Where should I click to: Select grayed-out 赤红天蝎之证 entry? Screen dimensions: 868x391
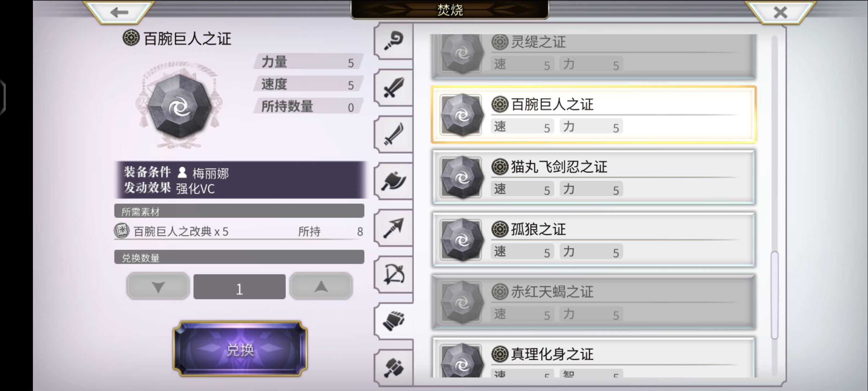(593, 302)
